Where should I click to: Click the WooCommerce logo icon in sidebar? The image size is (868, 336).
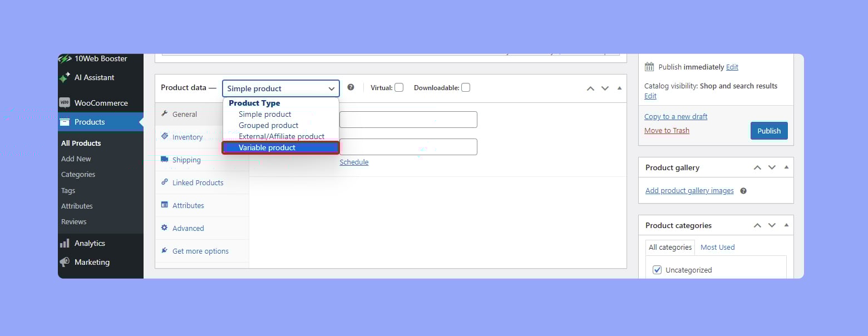tap(65, 103)
